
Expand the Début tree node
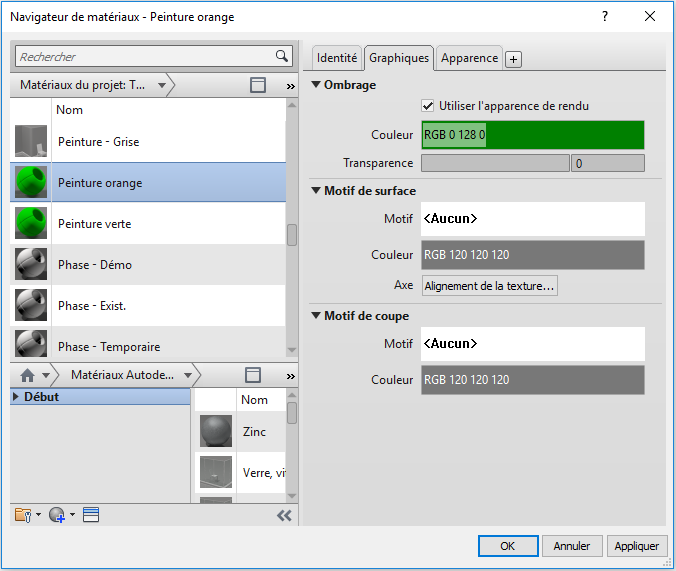(17, 397)
